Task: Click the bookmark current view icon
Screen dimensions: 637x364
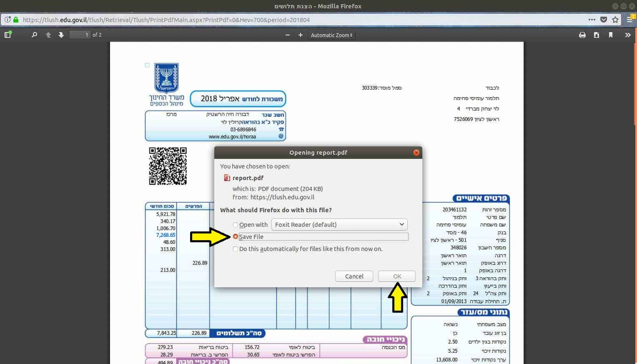Action: click(x=611, y=35)
